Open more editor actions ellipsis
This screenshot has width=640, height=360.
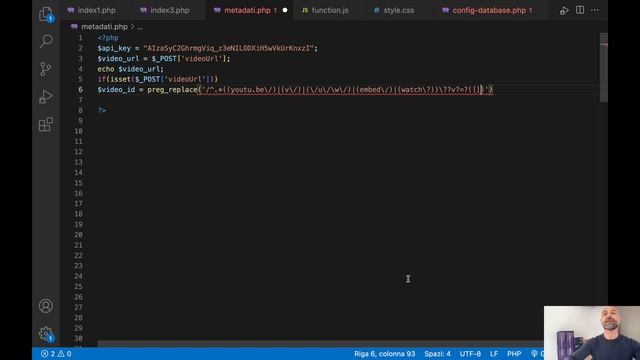coord(595,10)
